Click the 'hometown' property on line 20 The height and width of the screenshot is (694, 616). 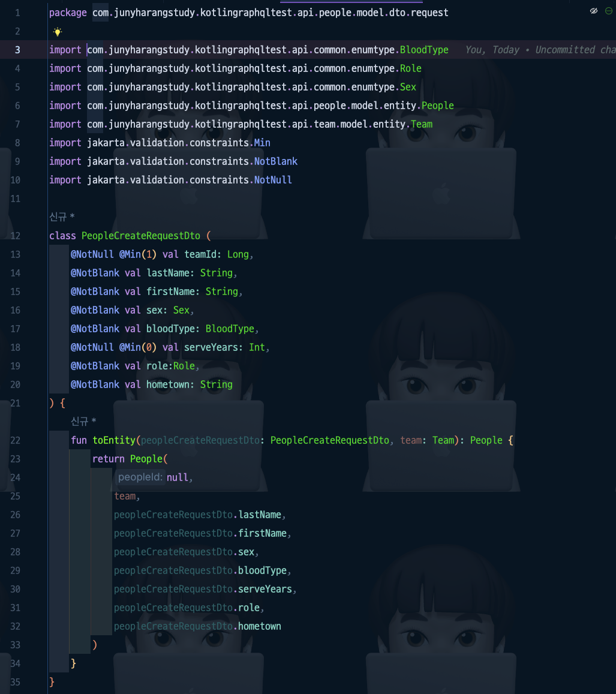pyautogui.click(x=168, y=384)
